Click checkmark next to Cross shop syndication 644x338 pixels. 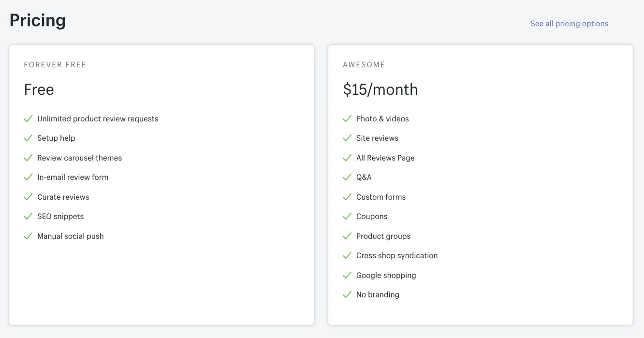[x=347, y=256]
